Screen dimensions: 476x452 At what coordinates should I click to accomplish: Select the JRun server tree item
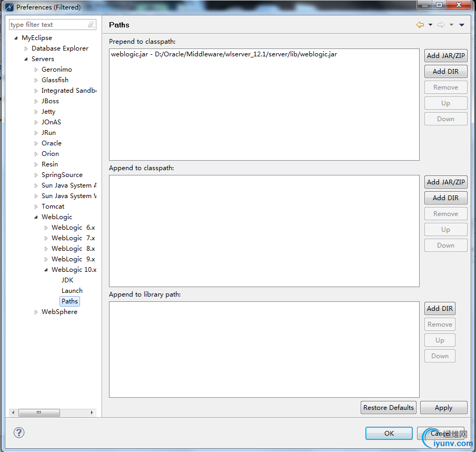(x=49, y=133)
